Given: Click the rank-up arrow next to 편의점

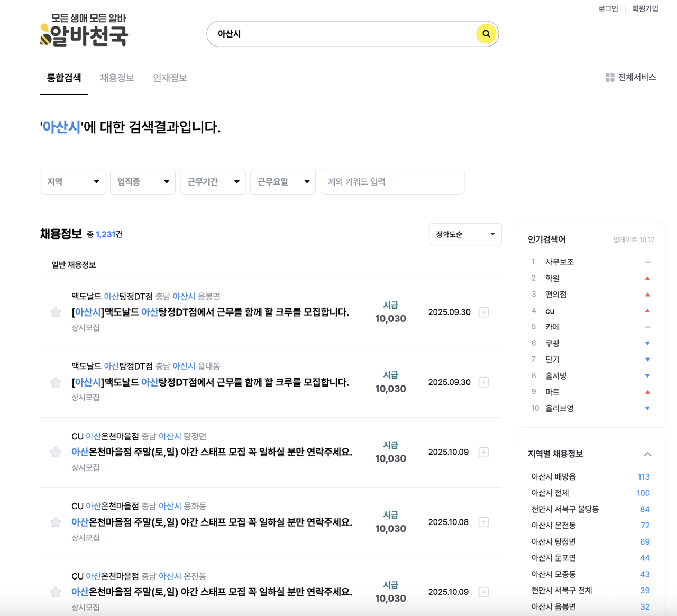Looking at the screenshot, I should tap(647, 294).
